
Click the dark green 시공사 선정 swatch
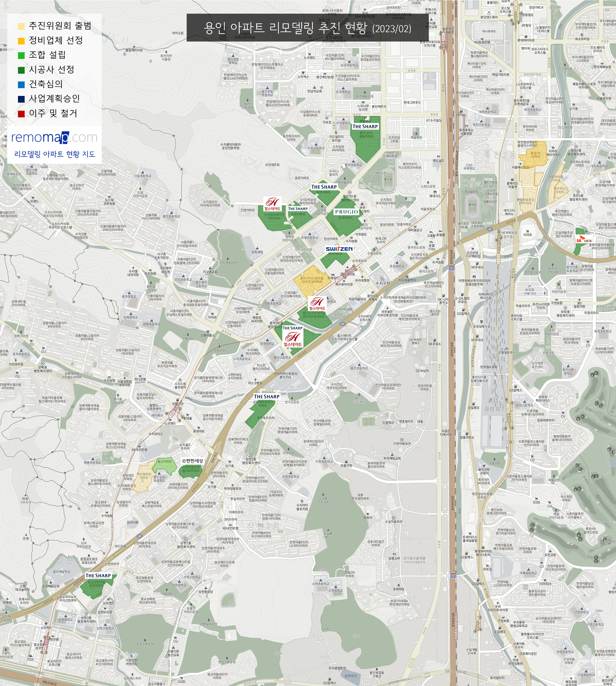coord(21,70)
